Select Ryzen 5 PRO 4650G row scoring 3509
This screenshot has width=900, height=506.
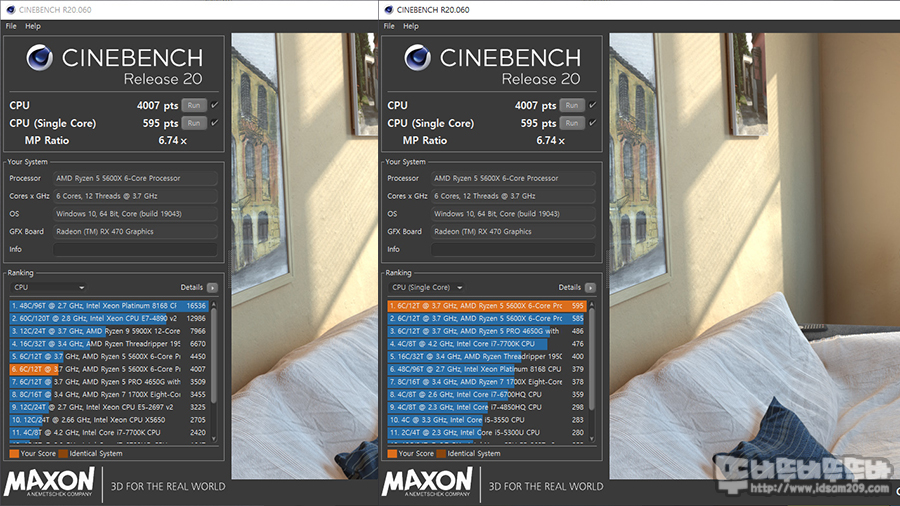pos(109,382)
